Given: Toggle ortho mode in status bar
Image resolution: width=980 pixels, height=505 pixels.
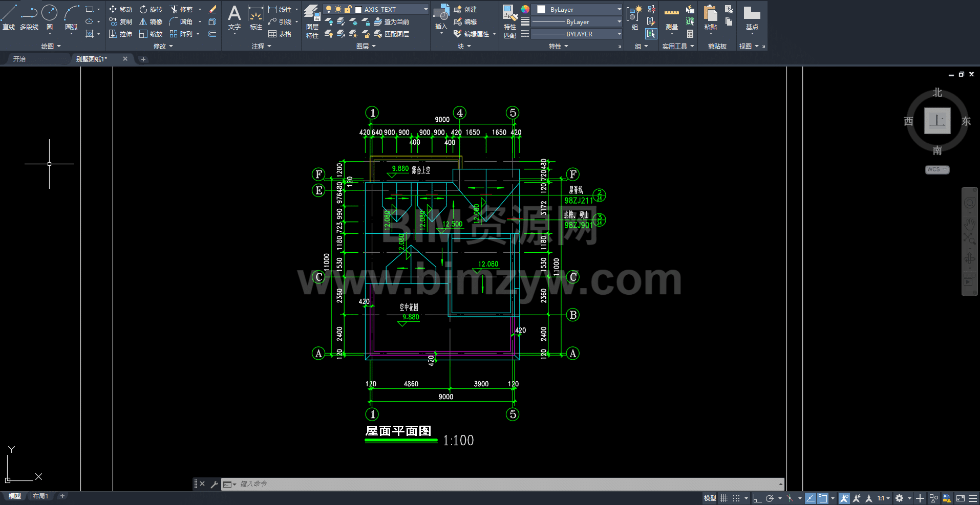Looking at the screenshot, I should point(757,498).
